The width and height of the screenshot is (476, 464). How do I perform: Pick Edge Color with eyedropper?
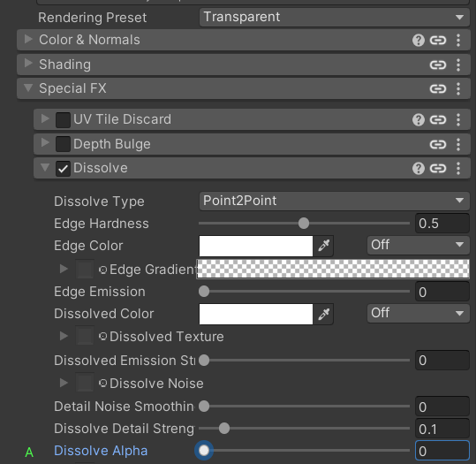tap(323, 246)
